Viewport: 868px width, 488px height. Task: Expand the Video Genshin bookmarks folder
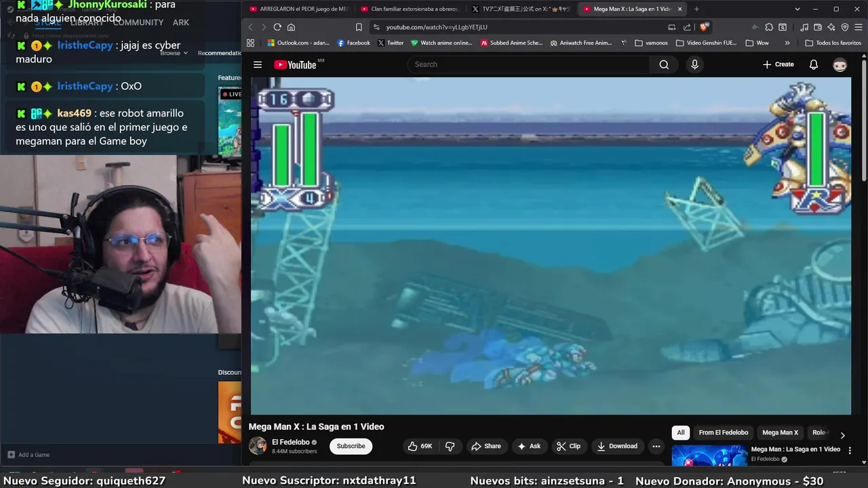point(706,43)
